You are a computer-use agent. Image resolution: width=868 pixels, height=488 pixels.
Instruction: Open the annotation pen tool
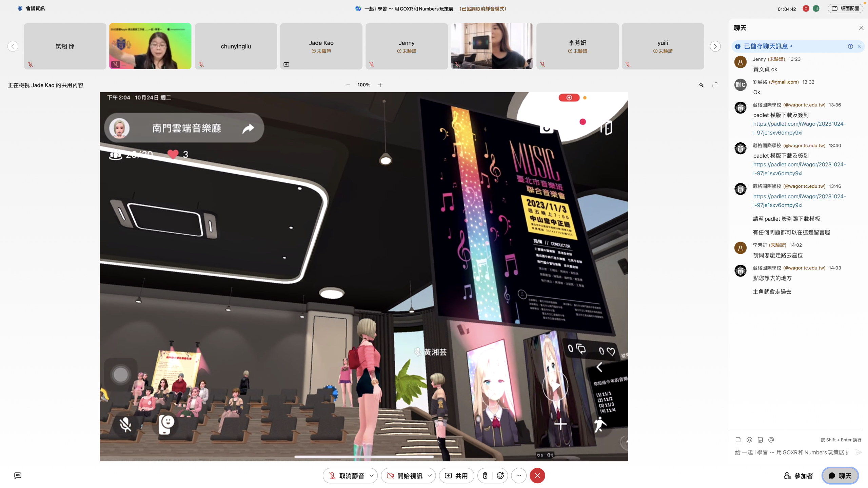coord(701,85)
